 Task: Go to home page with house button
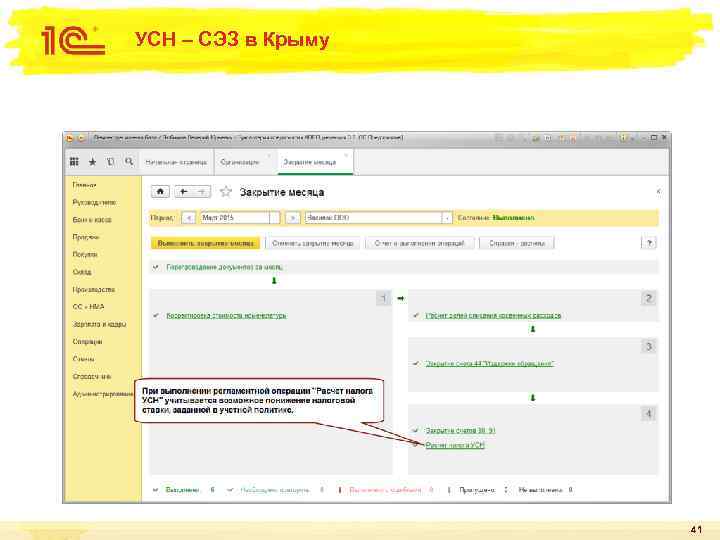160,191
